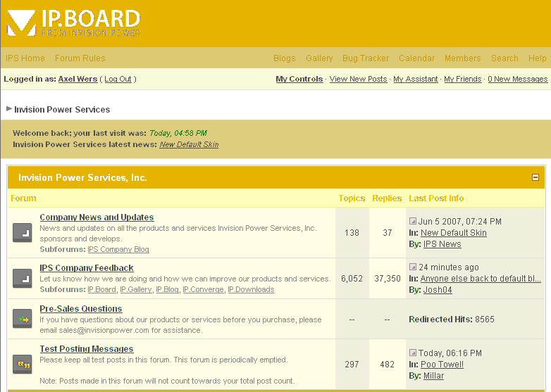Viewport: 551px width, 392px height.
Task: Click the Topics column header
Action: pos(352,198)
